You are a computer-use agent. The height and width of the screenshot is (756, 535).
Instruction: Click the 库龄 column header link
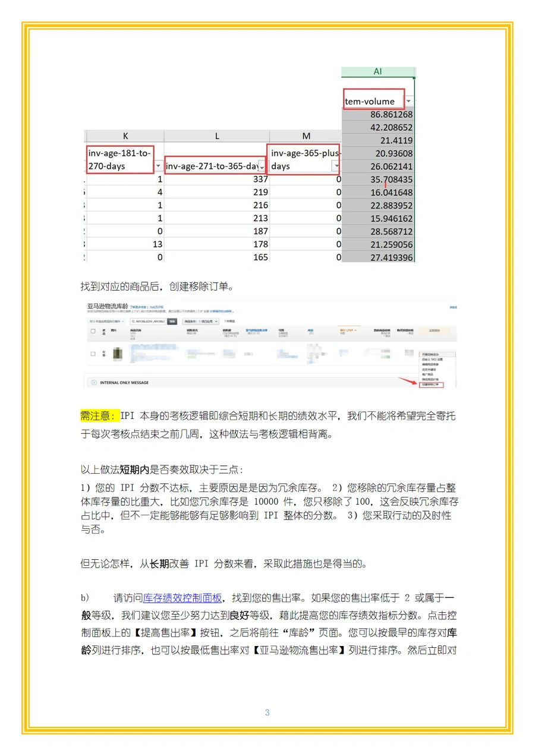click(311, 330)
